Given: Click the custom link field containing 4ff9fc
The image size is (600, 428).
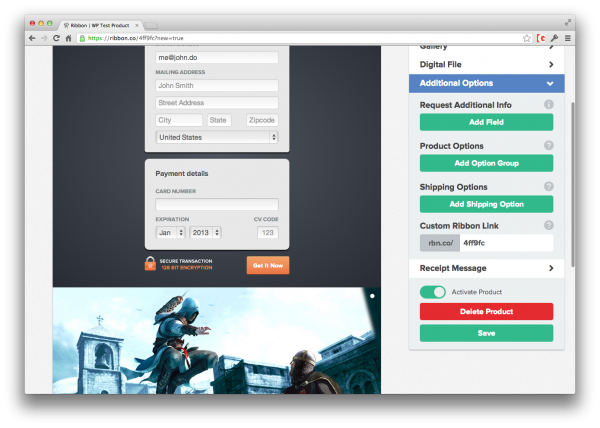Looking at the screenshot, I should coord(506,243).
